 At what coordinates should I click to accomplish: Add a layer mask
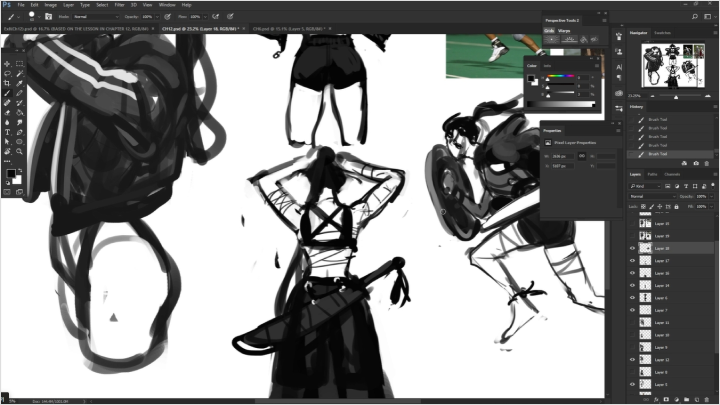coord(666,400)
